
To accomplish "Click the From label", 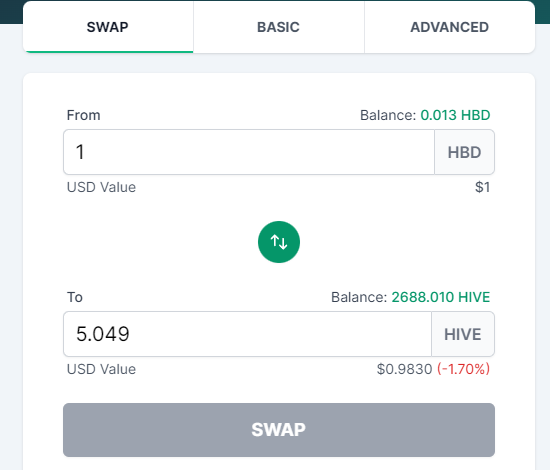I will click(x=83, y=115).
